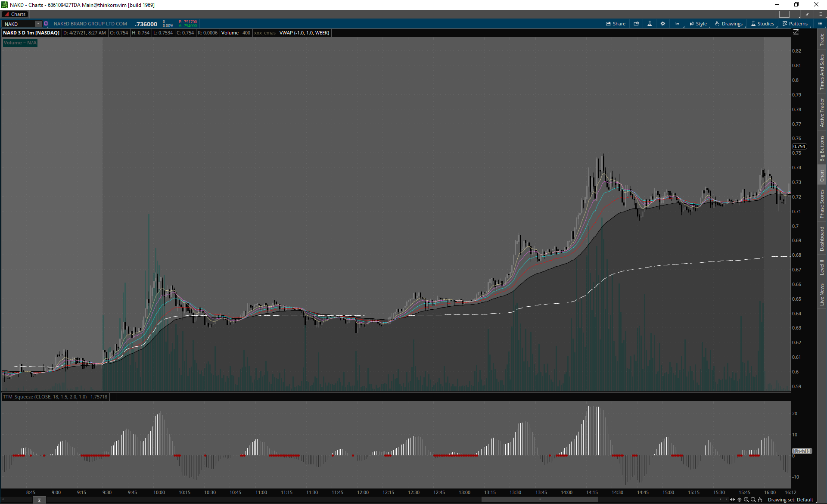Click the zoom in magnifier icon
827x504 pixels.
[746, 500]
